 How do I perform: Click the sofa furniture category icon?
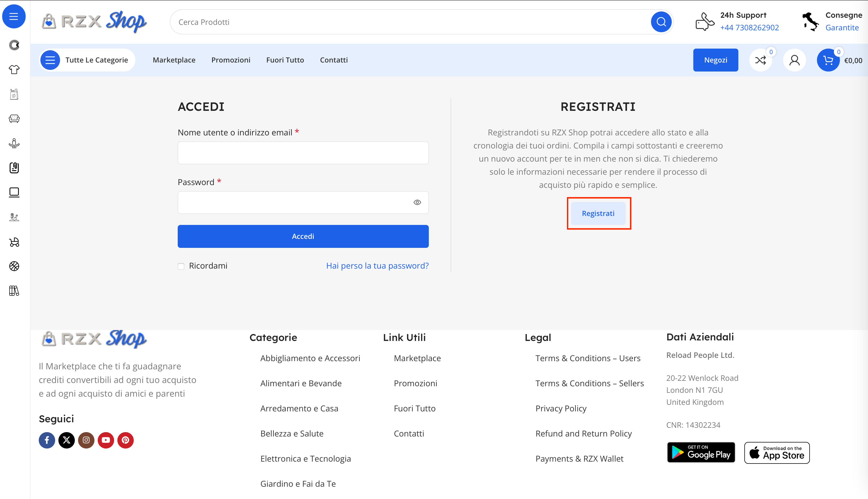(x=14, y=118)
